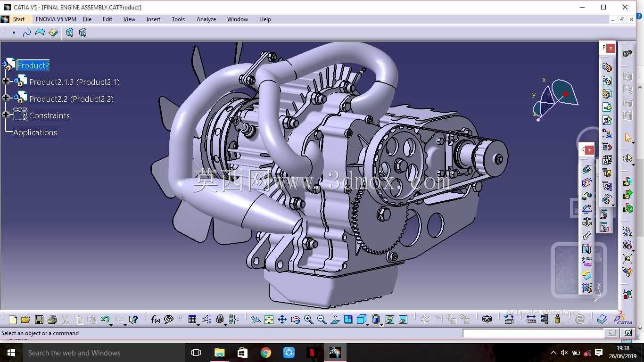This screenshot has width=644, height=362.
Task: Open the Design Table dropdown arrow
Action: pyautogui.click(x=198, y=324)
